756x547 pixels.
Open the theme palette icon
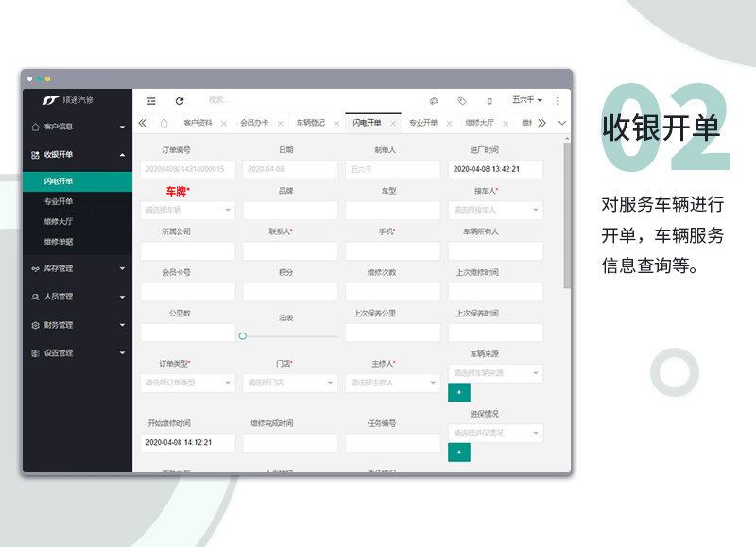point(434,100)
